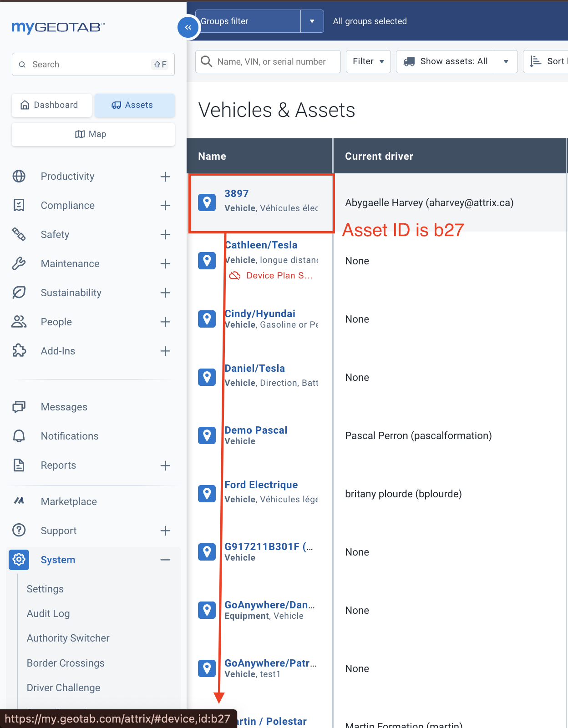This screenshot has width=568, height=728.
Task: Switch to the Dashboard tab
Action: 52,105
